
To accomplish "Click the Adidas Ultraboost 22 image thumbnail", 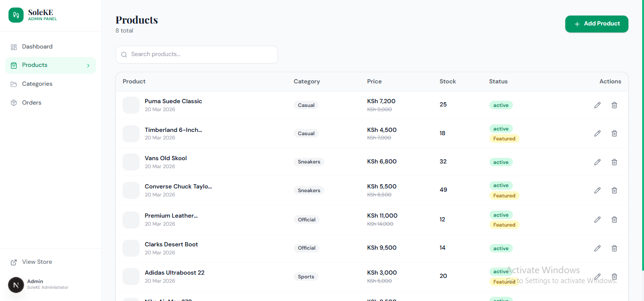I will tap(131, 277).
